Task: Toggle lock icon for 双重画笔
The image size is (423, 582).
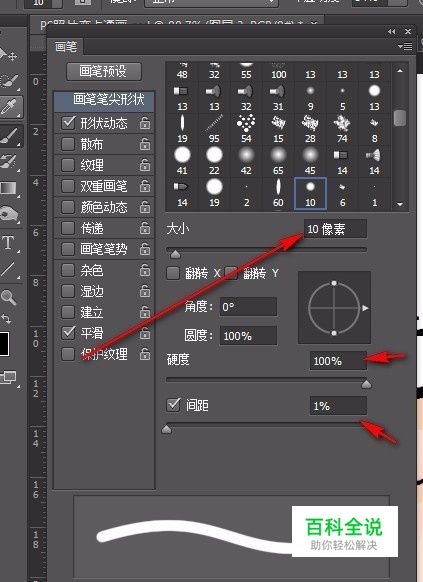Action: (x=145, y=186)
